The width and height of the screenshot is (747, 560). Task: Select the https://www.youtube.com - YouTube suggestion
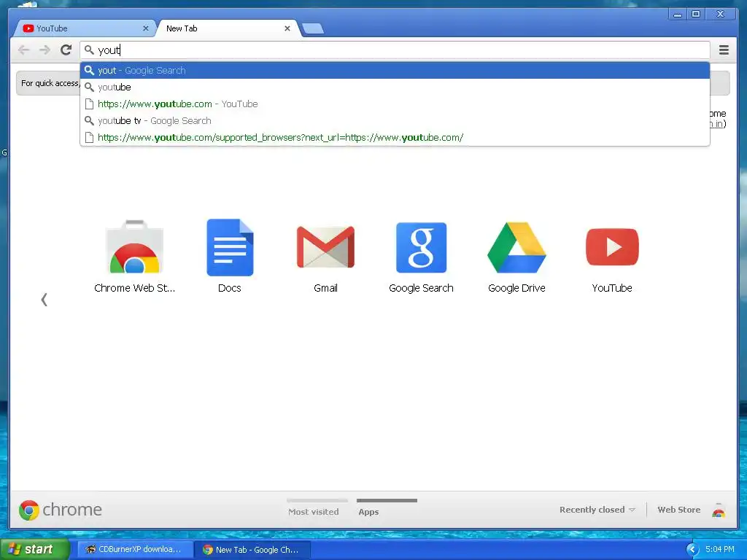point(395,104)
